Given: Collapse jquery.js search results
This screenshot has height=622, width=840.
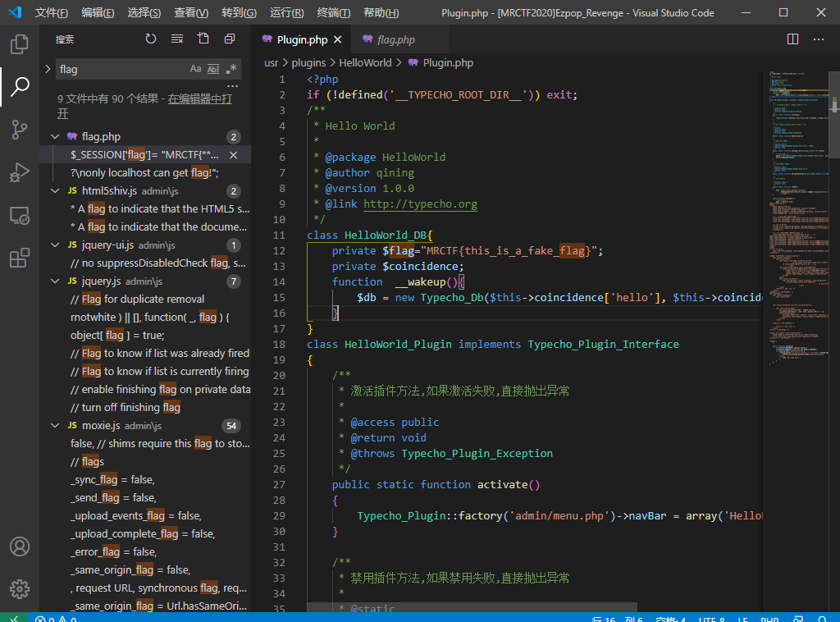Looking at the screenshot, I should 55,281.
